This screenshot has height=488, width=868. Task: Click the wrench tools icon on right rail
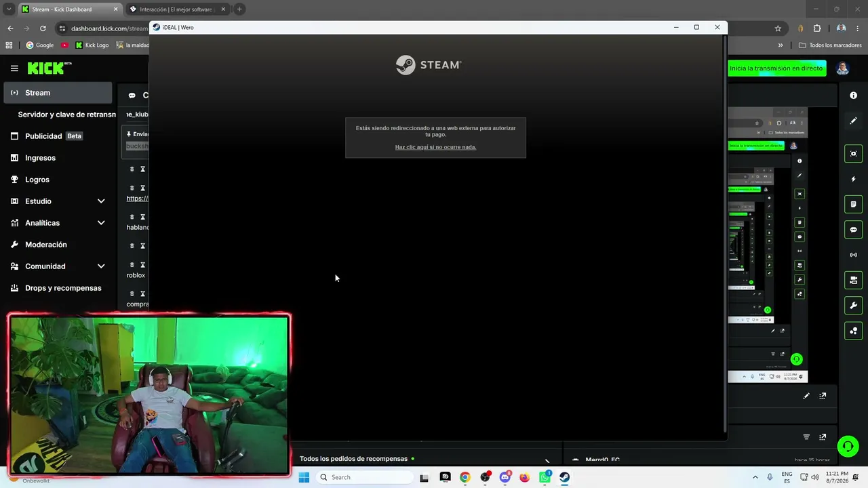tap(853, 306)
